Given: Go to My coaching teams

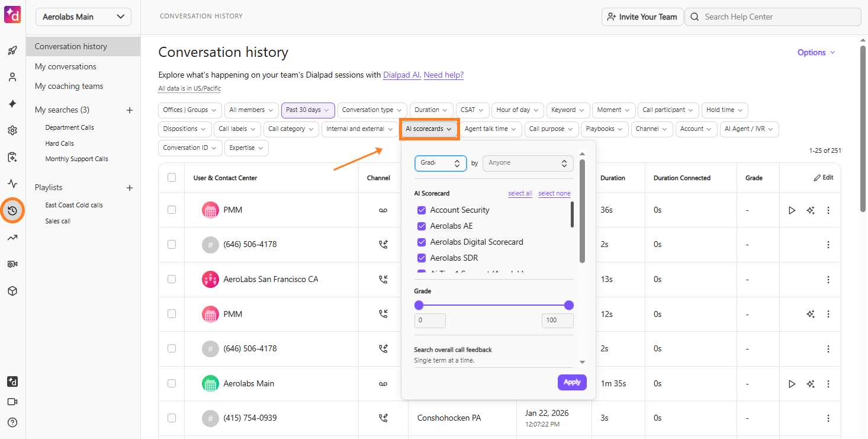Looking at the screenshot, I should point(69,86).
